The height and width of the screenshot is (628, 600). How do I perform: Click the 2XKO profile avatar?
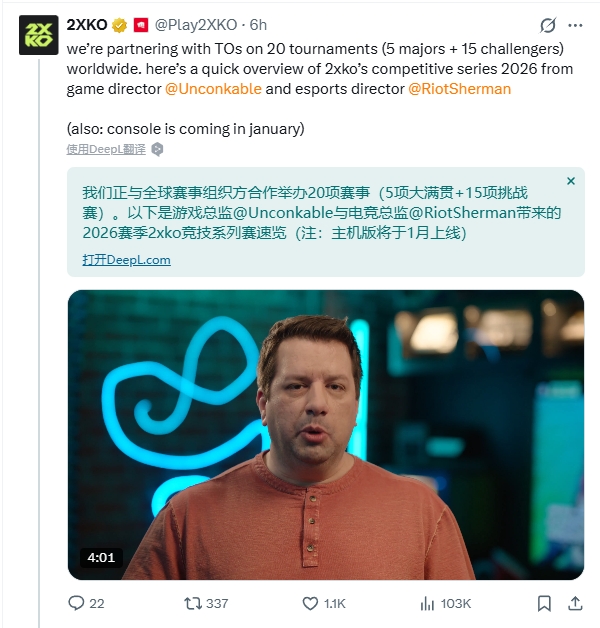(38, 35)
